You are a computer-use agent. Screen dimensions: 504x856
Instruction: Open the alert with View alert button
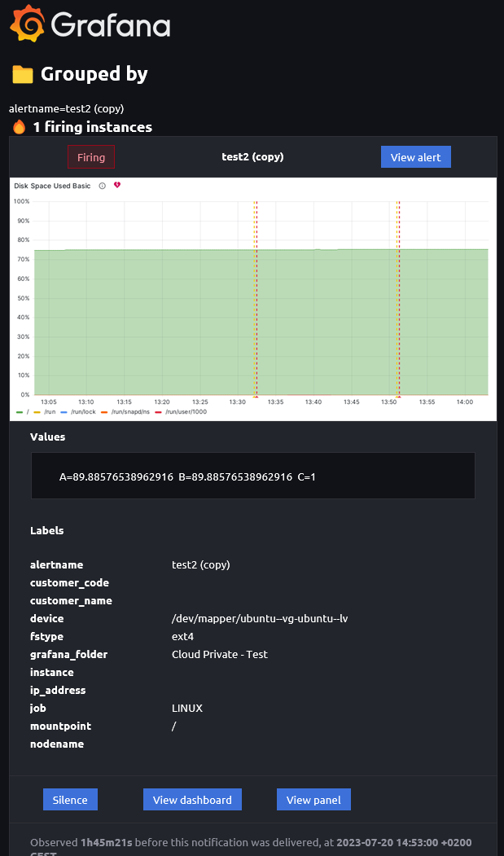tap(415, 156)
